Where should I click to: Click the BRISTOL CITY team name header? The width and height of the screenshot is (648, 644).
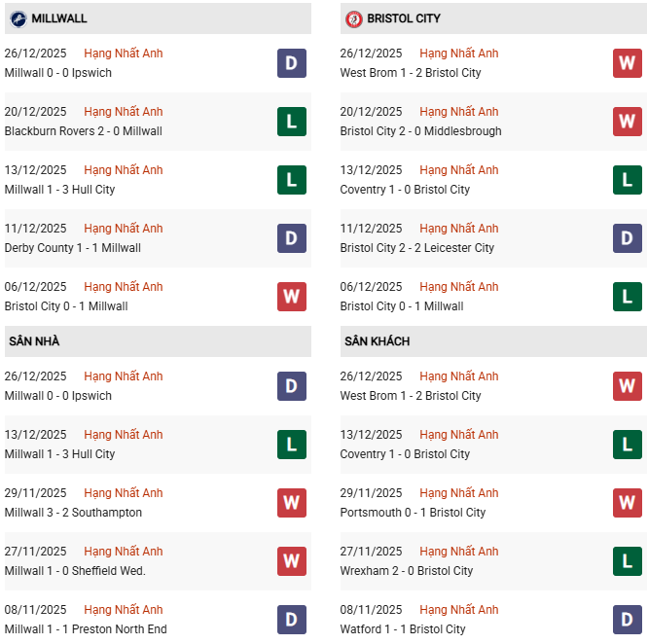tap(404, 18)
